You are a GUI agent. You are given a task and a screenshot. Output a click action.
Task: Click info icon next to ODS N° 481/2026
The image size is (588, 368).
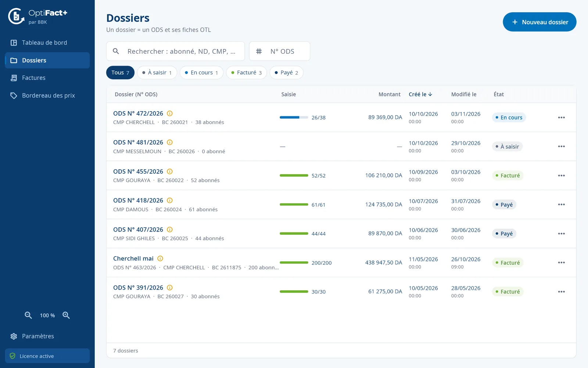click(x=170, y=142)
